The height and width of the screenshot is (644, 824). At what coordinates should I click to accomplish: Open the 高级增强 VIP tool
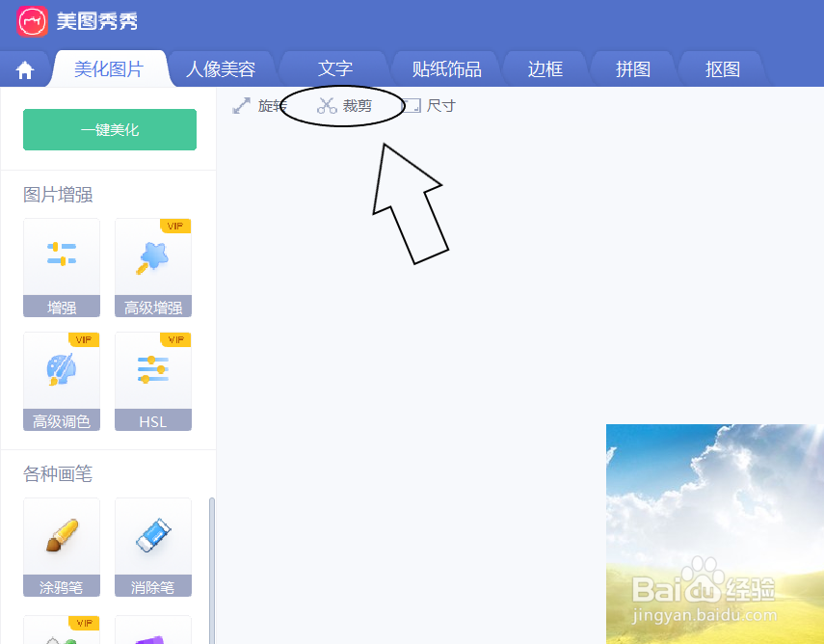point(153,268)
